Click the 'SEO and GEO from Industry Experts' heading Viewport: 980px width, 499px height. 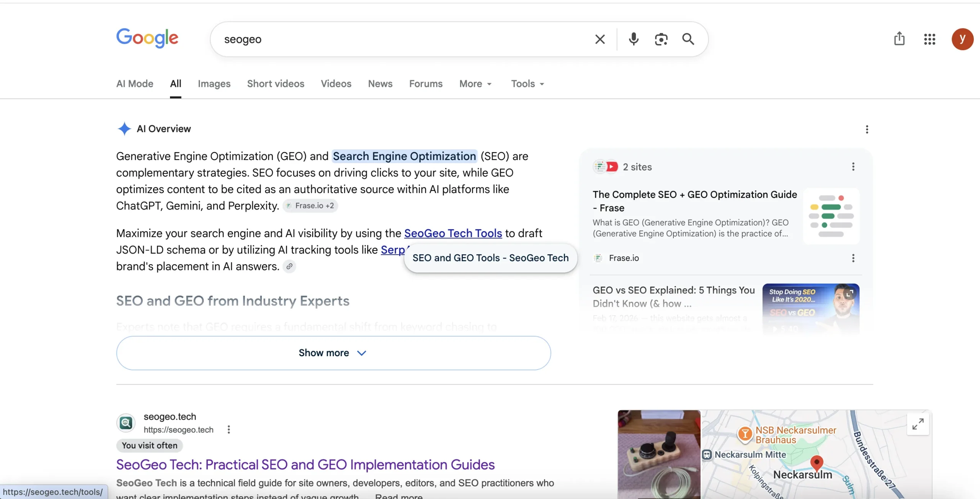(x=233, y=301)
